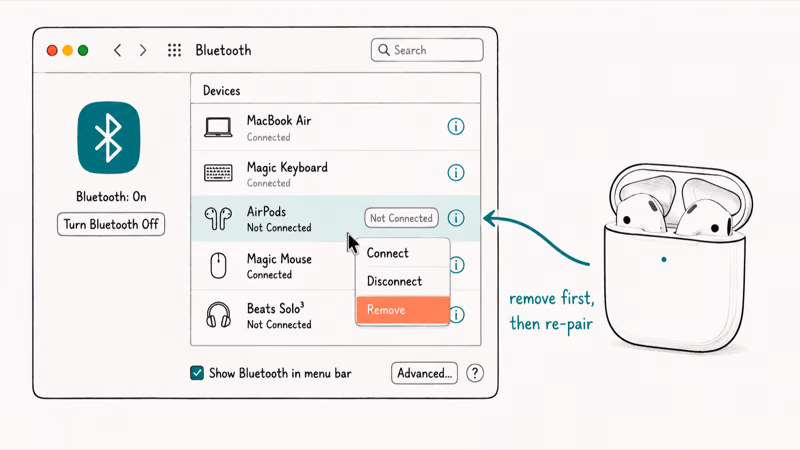Click Connected under Magic Keyboard
The height and width of the screenshot is (450, 800).
tap(268, 183)
